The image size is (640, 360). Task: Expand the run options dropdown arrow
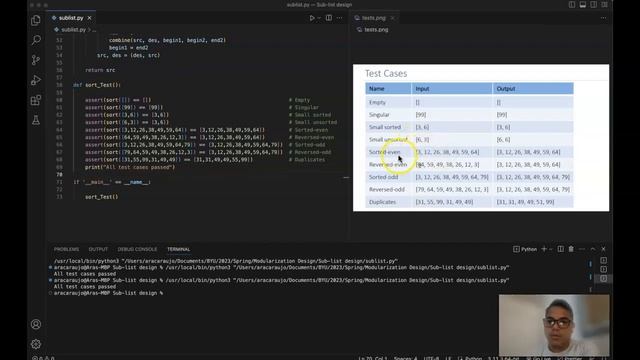click(x=319, y=18)
